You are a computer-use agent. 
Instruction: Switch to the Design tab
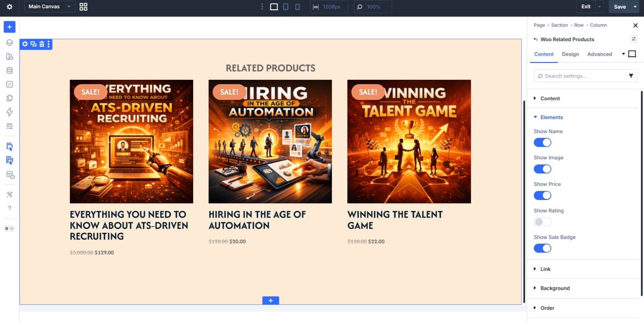coord(570,54)
